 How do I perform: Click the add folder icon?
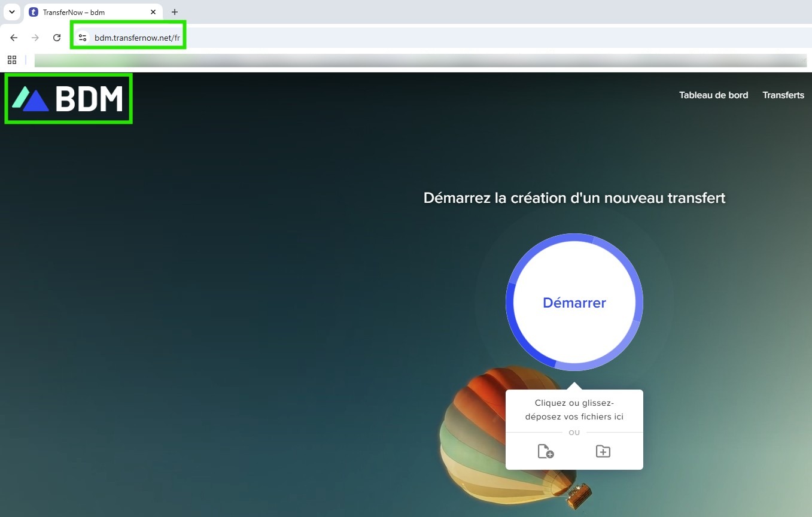coord(603,451)
